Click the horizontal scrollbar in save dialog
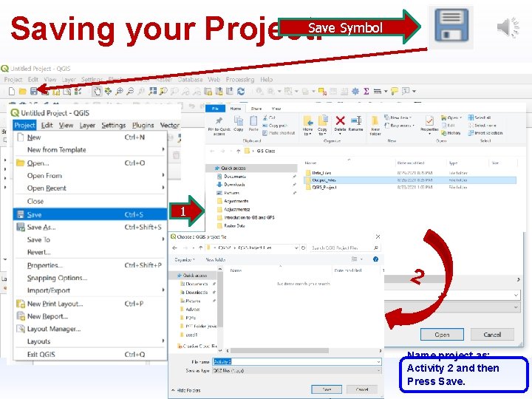Image resolution: width=532 pixels, height=399 pixels. point(279,350)
